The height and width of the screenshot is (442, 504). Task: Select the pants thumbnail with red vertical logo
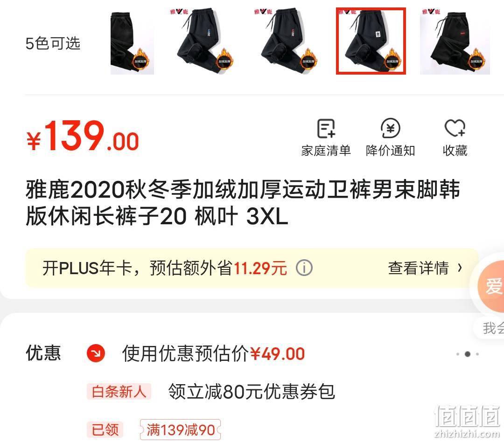pyautogui.click(x=287, y=41)
